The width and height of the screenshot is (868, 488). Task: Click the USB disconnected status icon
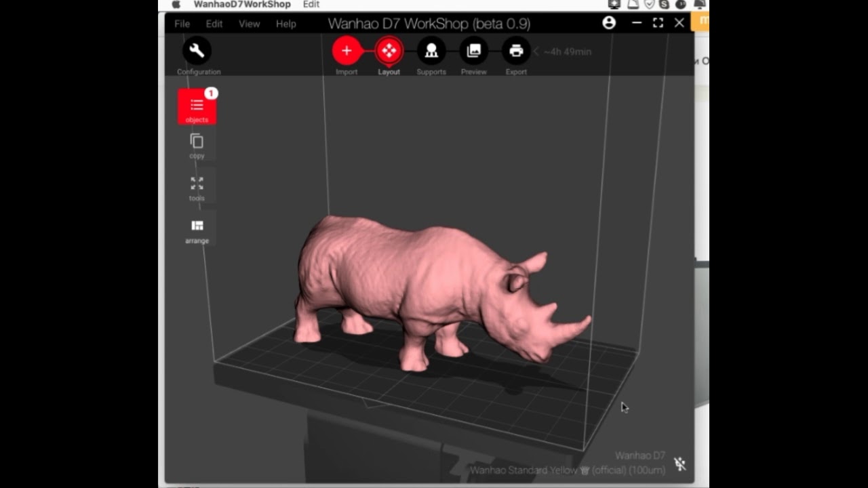(680, 464)
